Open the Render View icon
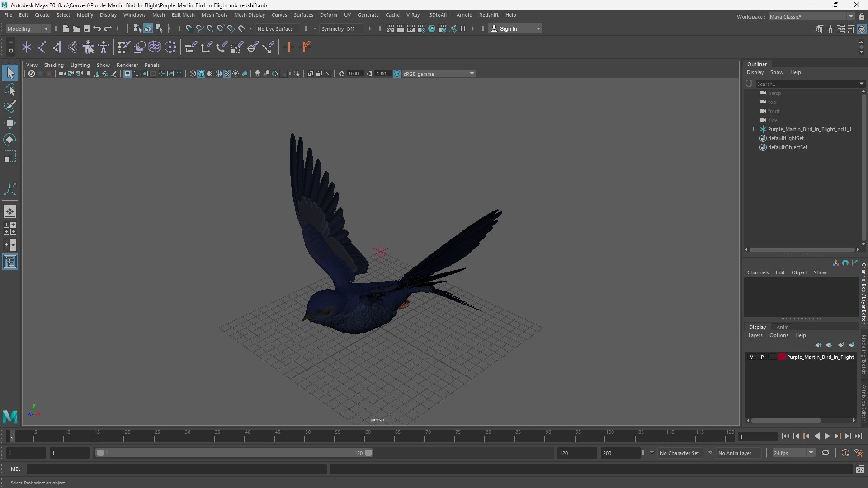 [x=390, y=28]
